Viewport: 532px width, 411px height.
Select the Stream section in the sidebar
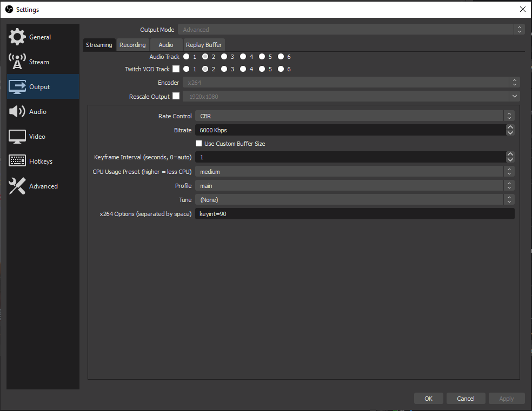(x=16, y=62)
